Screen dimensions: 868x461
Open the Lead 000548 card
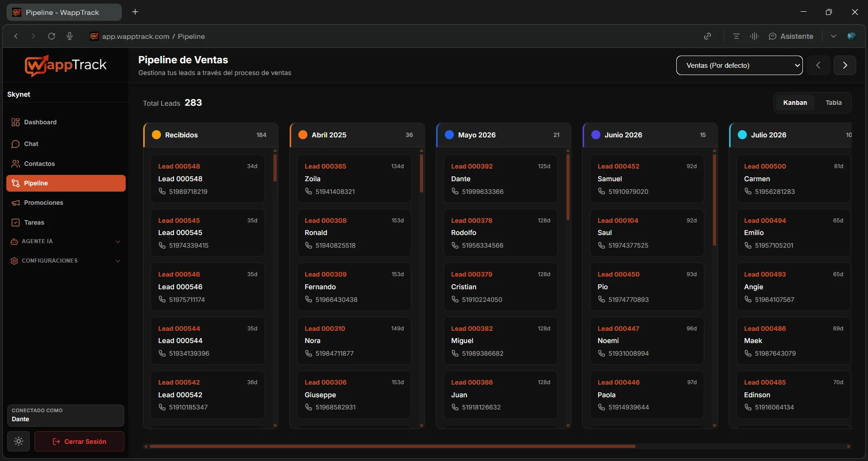point(208,179)
